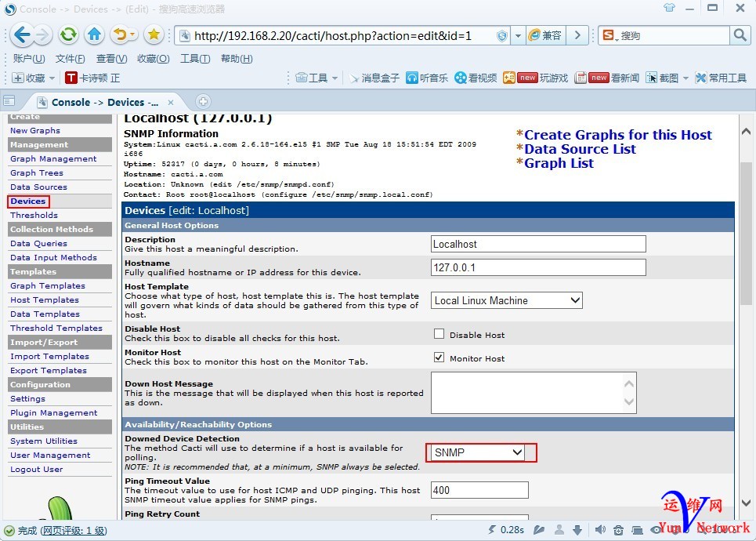
Task: Click the search magnifier icon
Action: (x=740, y=35)
